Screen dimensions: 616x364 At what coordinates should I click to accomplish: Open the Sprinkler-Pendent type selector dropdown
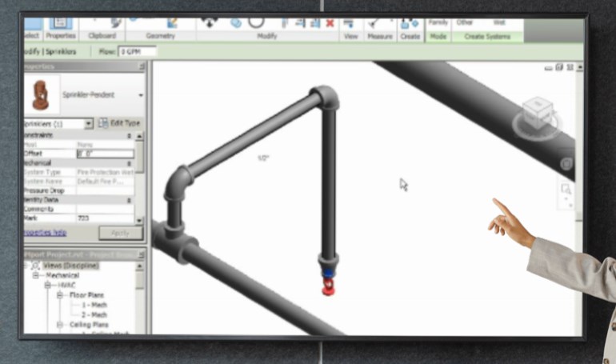point(141,95)
